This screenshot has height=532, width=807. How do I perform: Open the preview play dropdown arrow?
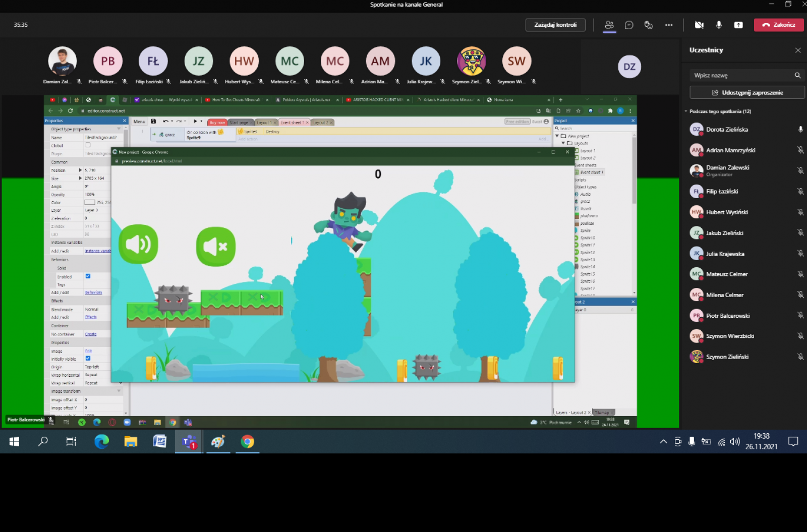tap(201, 122)
